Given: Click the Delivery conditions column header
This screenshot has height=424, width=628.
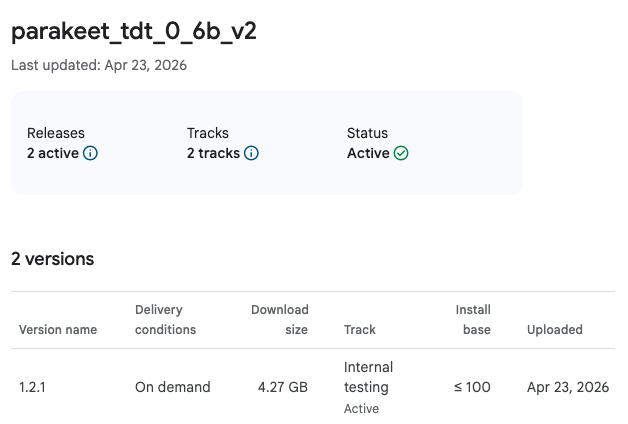Looking at the screenshot, I should 165,319.
